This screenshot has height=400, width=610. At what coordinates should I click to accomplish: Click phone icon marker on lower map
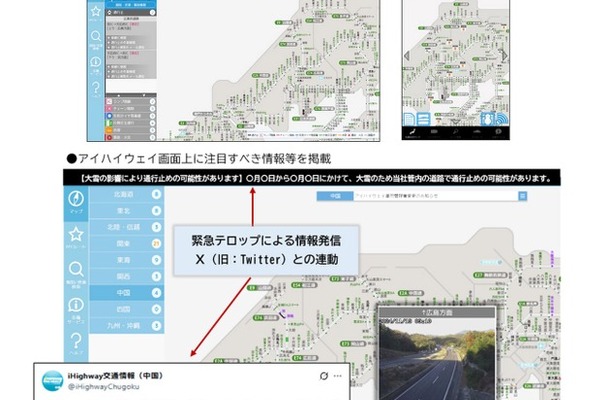pos(281,314)
